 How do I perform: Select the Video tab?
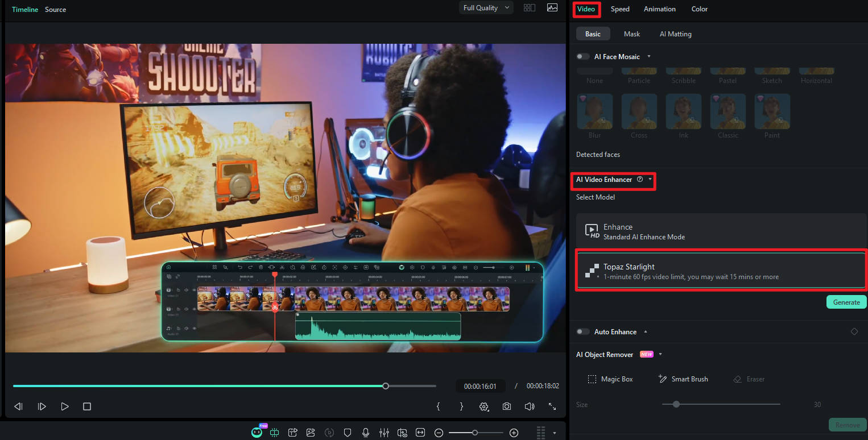(x=586, y=9)
